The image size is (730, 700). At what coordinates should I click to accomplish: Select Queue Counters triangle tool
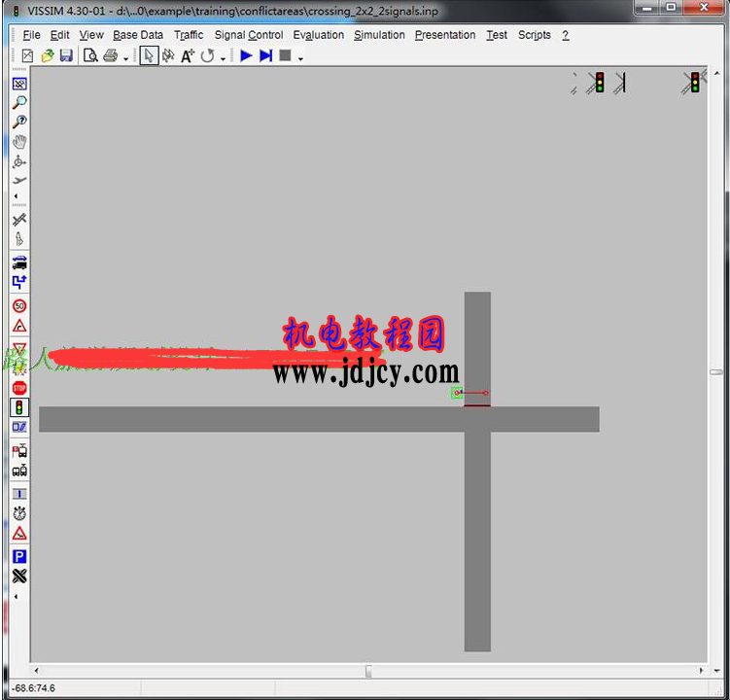(x=19, y=534)
